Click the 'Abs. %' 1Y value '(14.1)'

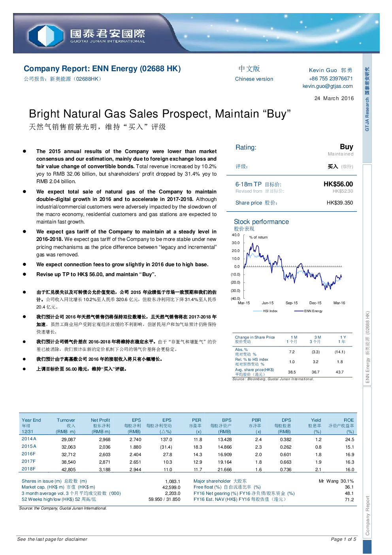pyautogui.click(x=340, y=352)
